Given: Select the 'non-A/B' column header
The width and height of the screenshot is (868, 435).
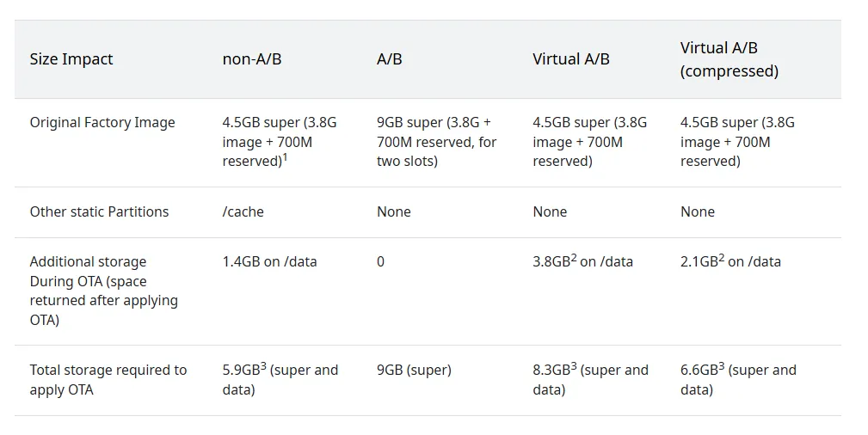Looking at the screenshot, I should click(x=252, y=59).
